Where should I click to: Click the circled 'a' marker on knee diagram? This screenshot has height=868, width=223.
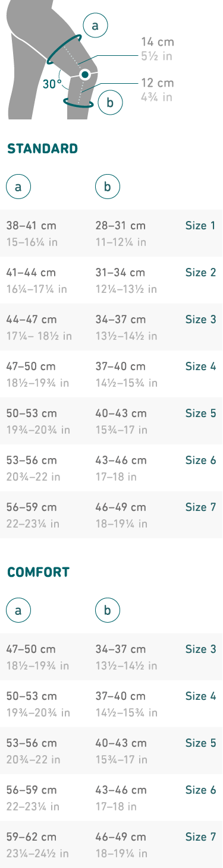coord(95,25)
